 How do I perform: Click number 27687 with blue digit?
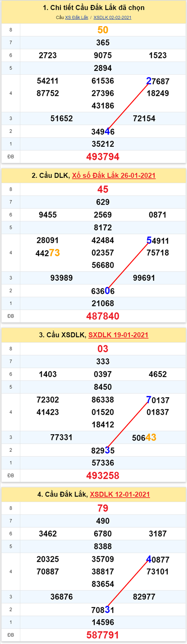(158, 81)
